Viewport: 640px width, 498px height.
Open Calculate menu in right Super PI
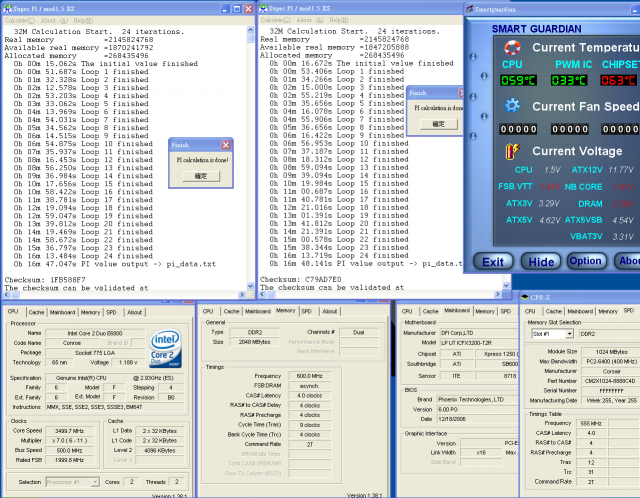(x=276, y=20)
